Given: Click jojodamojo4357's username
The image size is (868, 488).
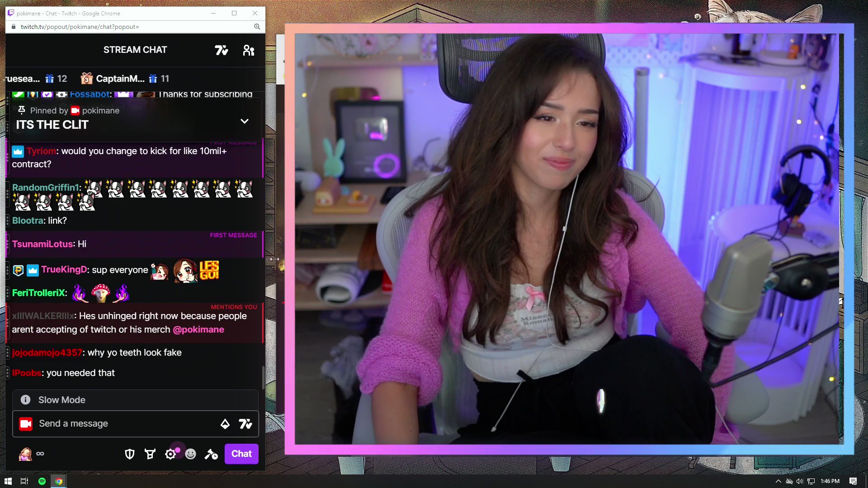Looking at the screenshot, I should (47, 352).
